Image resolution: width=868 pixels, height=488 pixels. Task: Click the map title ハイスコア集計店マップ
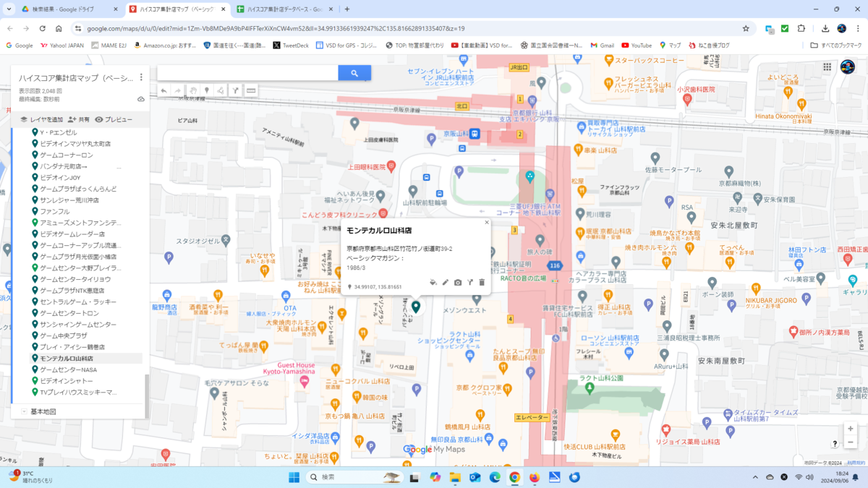[76, 77]
